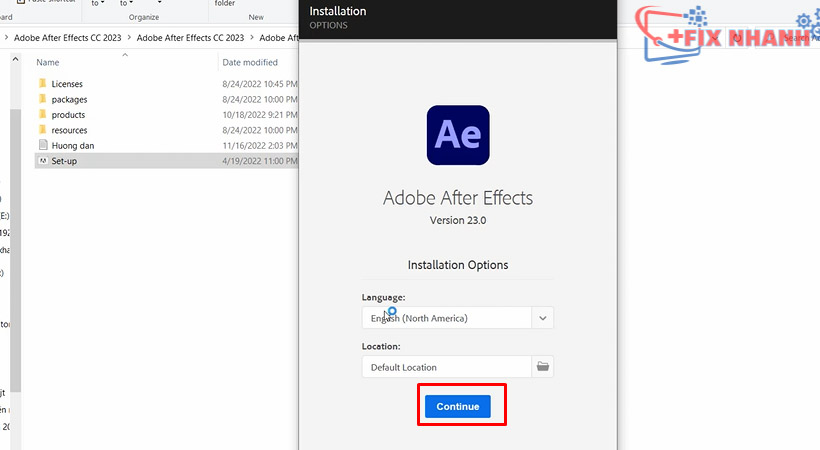Click Set-up date 4/19/2022 11:00 PM
Viewport: 820px width, 450px height.
(259, 161)
